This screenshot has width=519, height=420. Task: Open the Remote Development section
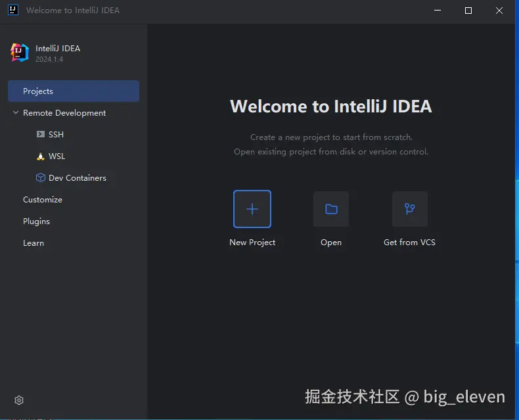pos(64,113)
